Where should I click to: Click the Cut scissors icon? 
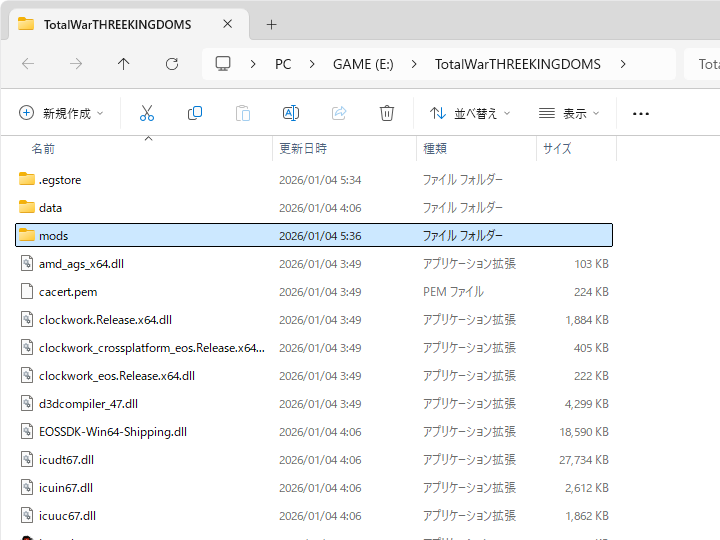coord(147,113)
